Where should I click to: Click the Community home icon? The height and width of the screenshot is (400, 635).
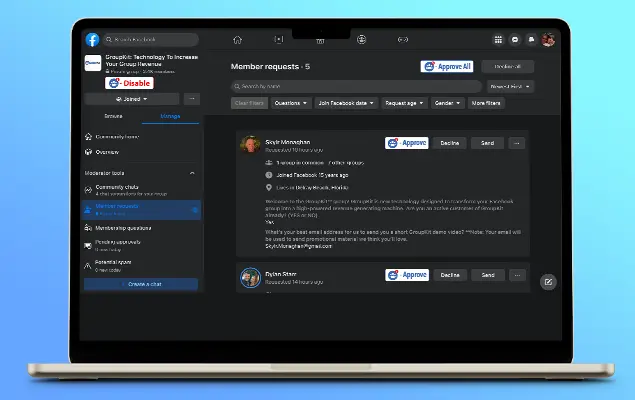click(x=88, y=137)
